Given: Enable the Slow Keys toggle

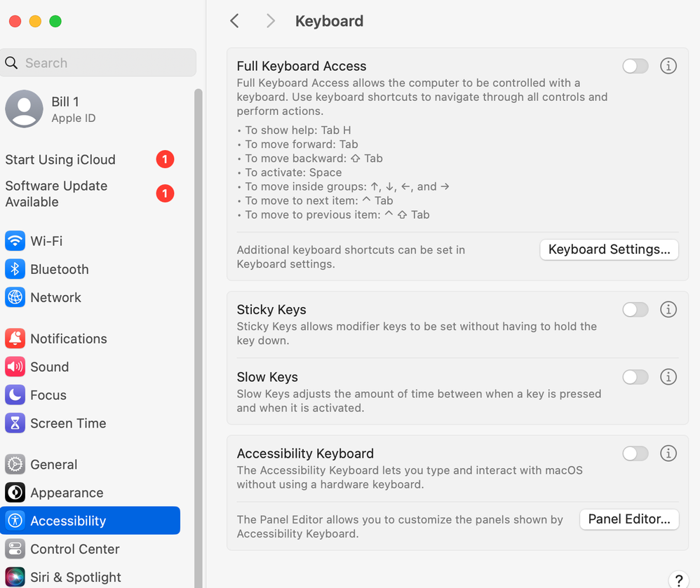Looking at the screenshot, I should [635, 377].
